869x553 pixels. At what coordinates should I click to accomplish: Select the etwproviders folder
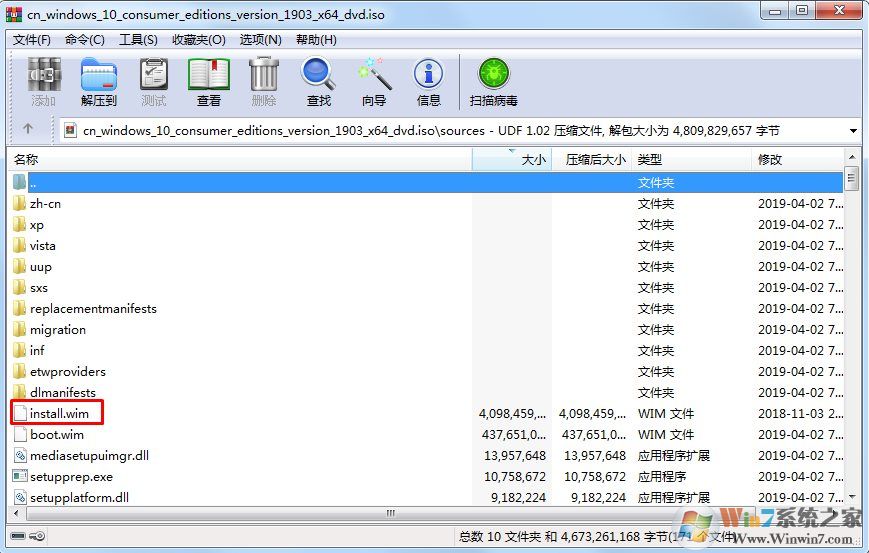coord(68,371)
